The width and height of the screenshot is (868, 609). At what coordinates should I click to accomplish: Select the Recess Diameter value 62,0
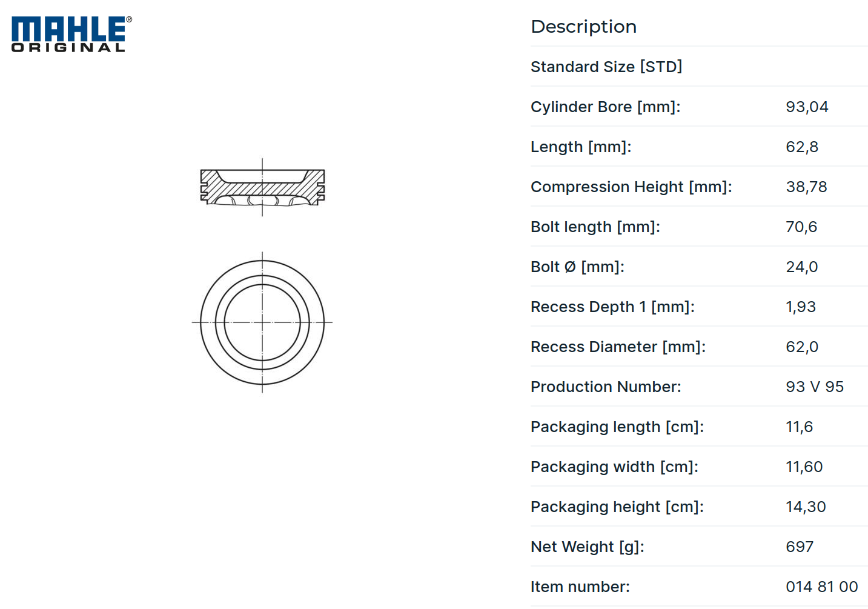click(802, 347)
